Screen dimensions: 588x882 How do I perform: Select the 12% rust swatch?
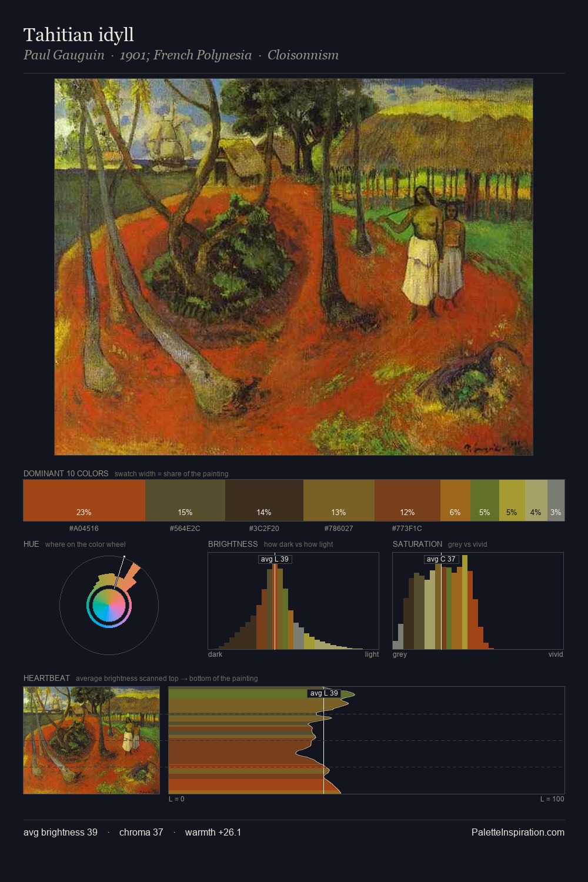pyautogui.click(x=407, y=500)
